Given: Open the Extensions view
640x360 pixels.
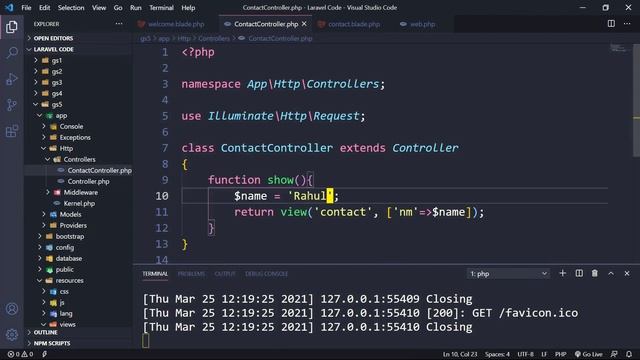Looking at the screenshot, I should point(12,131).
